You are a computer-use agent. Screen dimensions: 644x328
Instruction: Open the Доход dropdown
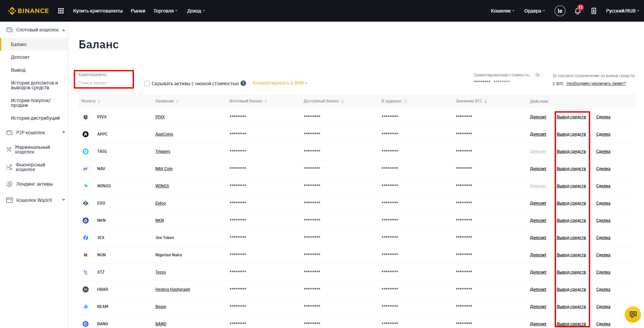click(x=196, y=11)
